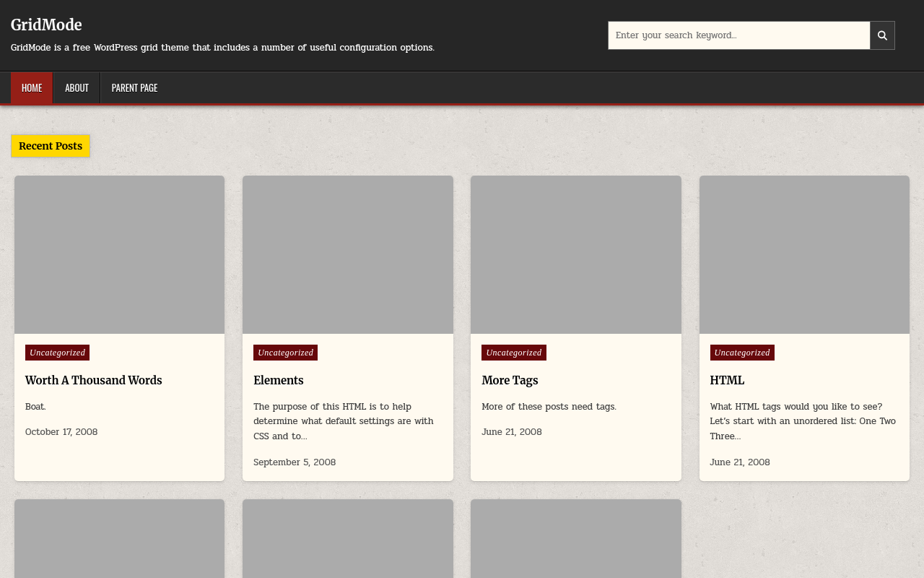Open the Parent Page menu item

(134, 88)
